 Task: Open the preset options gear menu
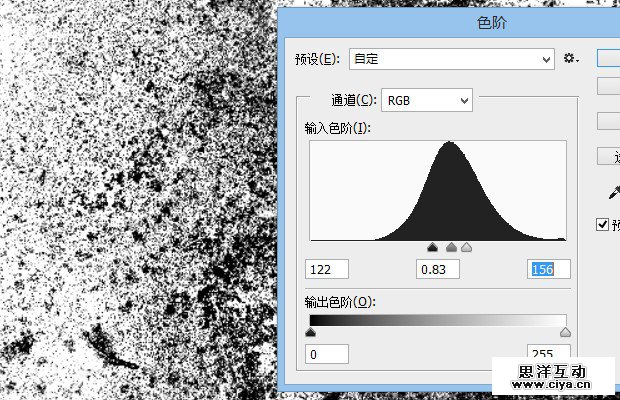point(571,59)
